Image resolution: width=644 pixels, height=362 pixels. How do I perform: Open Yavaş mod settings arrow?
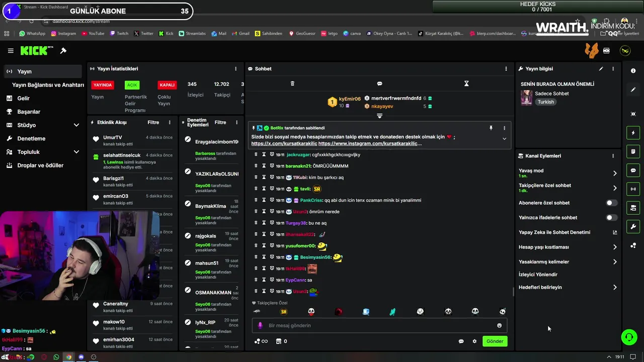coord(615,173)
